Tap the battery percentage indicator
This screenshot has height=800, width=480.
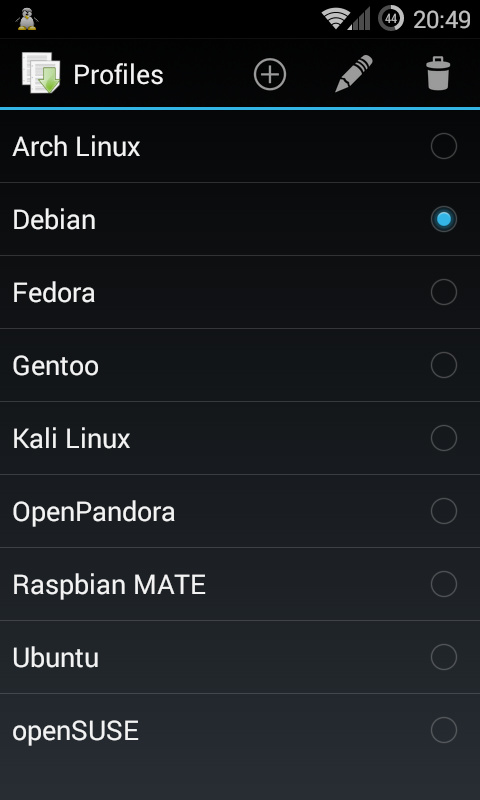pyautogui.click(x=391, y=19)
